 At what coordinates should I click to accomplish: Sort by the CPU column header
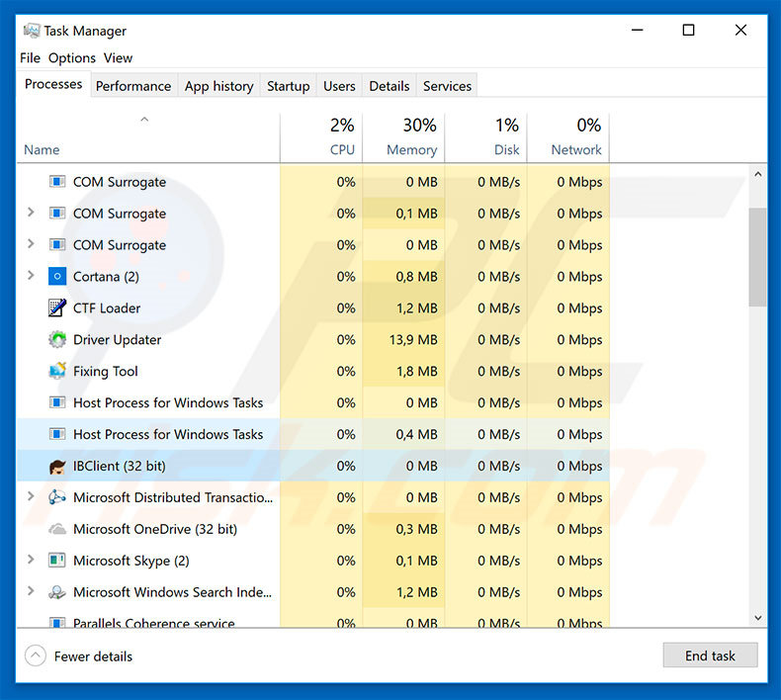click(x=321, y=137)
